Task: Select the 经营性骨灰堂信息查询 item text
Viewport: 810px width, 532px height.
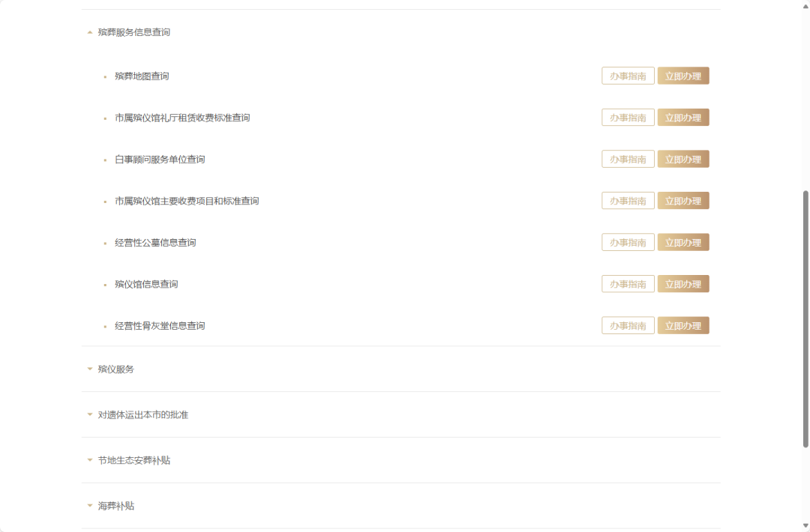Action: click(160, 326)
